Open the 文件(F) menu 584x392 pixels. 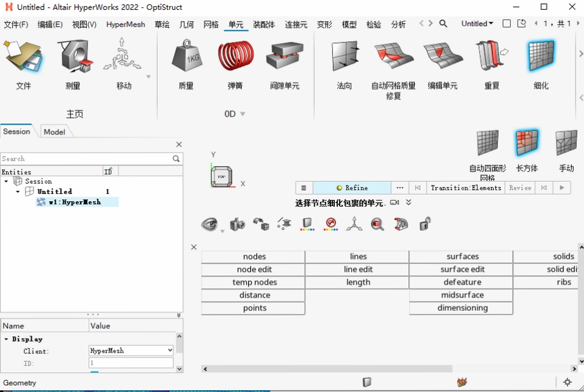(16, 25)
